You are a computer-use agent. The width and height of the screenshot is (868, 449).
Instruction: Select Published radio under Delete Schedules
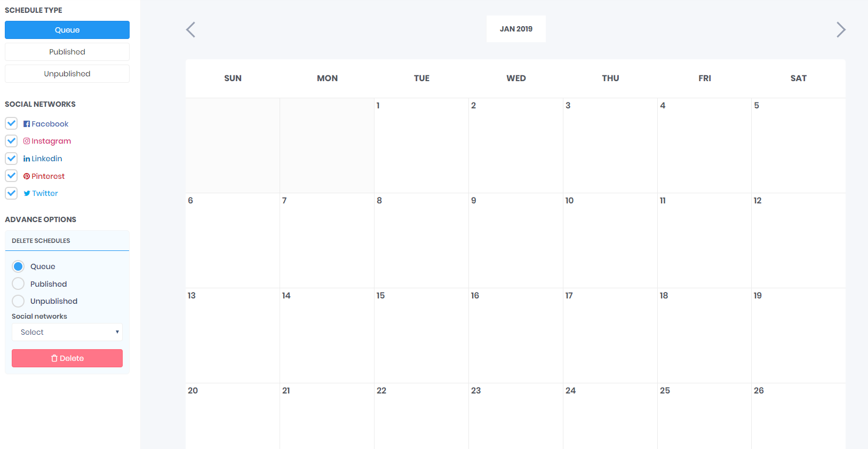(x=18, y=283)
